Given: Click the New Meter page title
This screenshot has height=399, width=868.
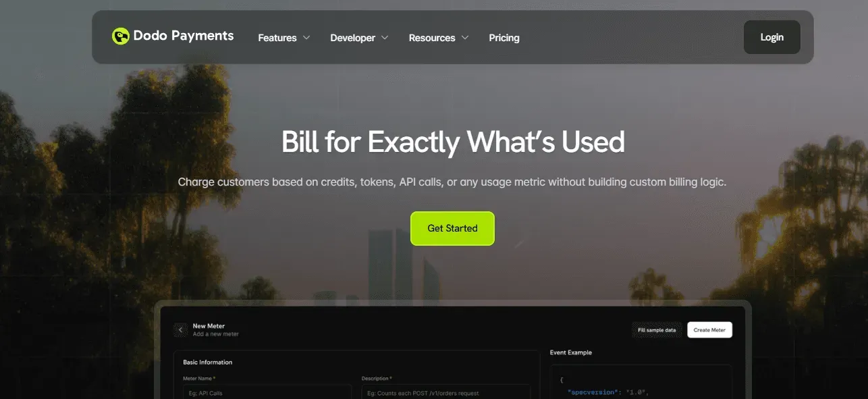Looking at the screenshot, I should (209, 326).
